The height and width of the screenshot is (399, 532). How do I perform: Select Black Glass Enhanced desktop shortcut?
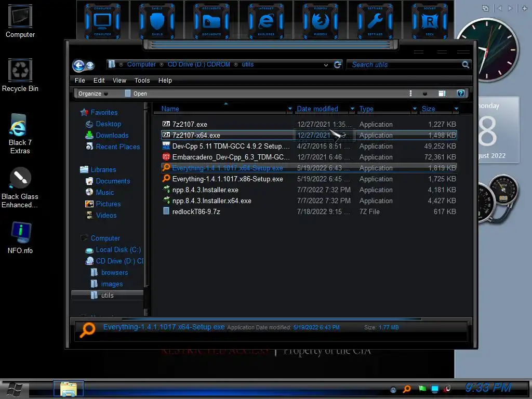(20, 188)
